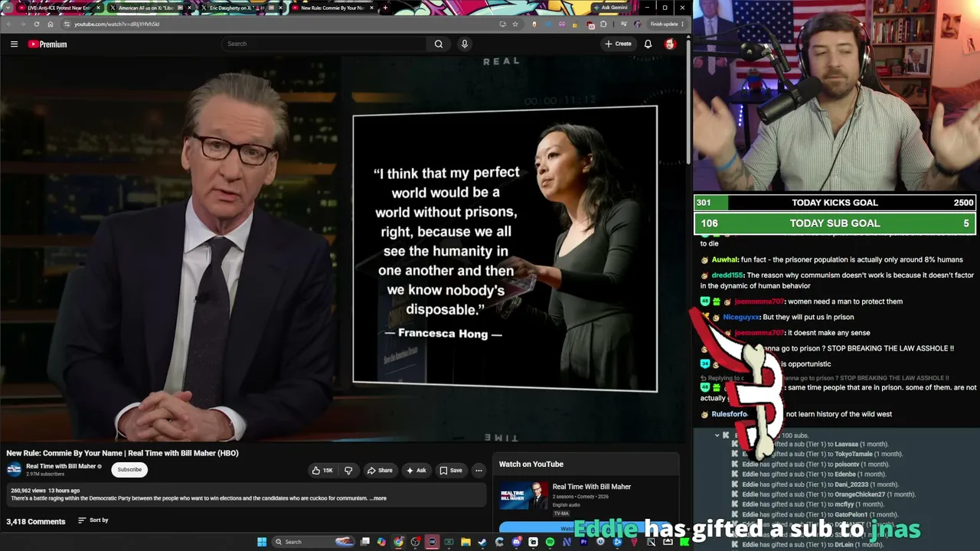The height and width of the screenshot is (551, 980).
Task: Select dredd155's chat username
Action: coord(727,275)
